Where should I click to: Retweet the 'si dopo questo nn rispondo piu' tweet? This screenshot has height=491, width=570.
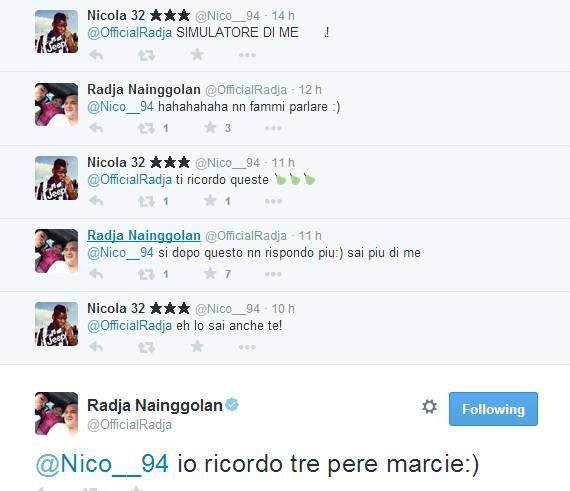146,274
